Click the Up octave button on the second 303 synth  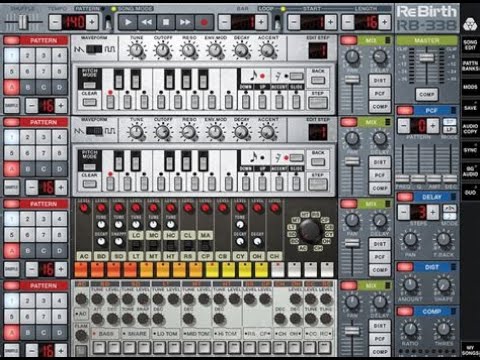[x=262, y=183]
